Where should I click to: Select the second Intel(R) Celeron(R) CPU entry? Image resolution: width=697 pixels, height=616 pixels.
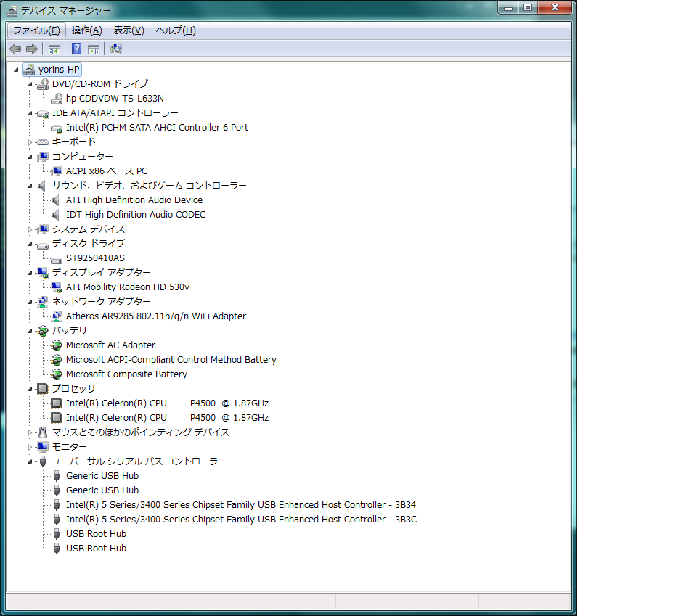pos(167,418)
